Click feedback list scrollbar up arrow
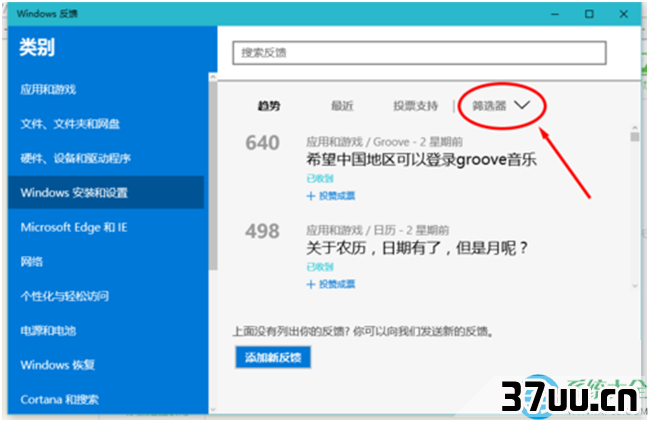650x422 pixels. pyautogui.click(x=635, y=128)
